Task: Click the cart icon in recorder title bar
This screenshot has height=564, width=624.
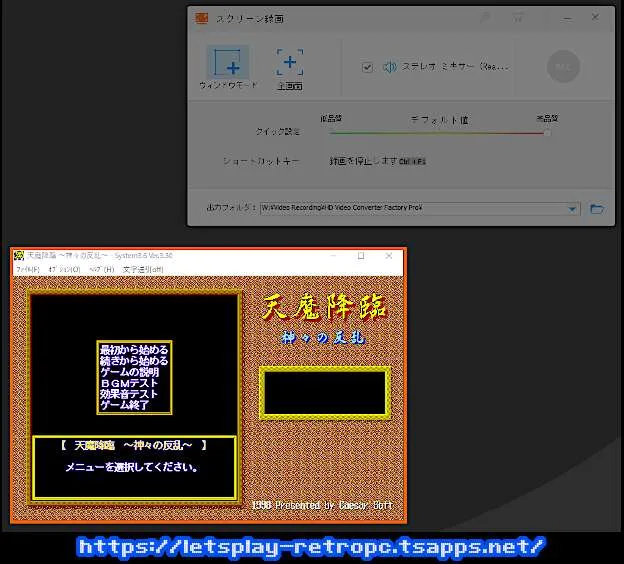Action: [517, 17]
